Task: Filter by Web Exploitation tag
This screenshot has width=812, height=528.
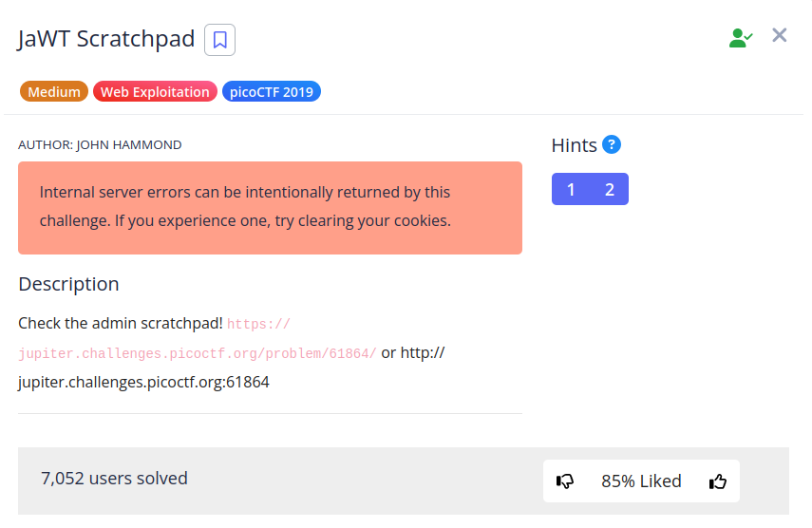Action: click(x=155, y=92)
